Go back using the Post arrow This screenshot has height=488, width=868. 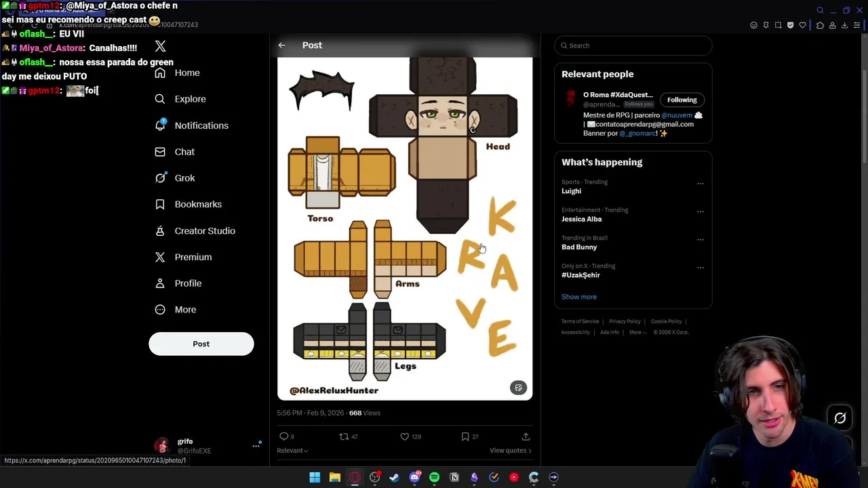pyautogui.click(x=281, y=45)
